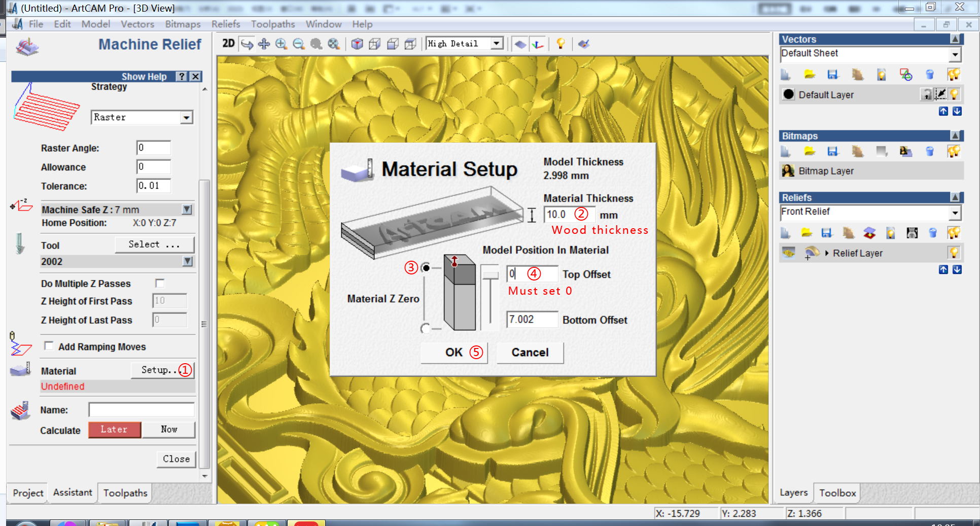Viewport: 980px width, 526px height.
Task: Expand the Relief Layer triangle
Action: click(x=827, y=253)
